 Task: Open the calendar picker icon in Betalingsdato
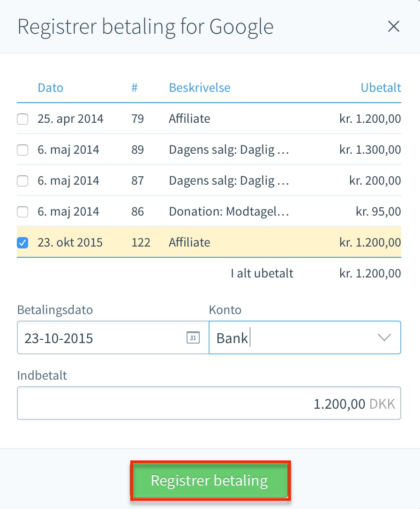pyautogui.click(x=193, y=337)
